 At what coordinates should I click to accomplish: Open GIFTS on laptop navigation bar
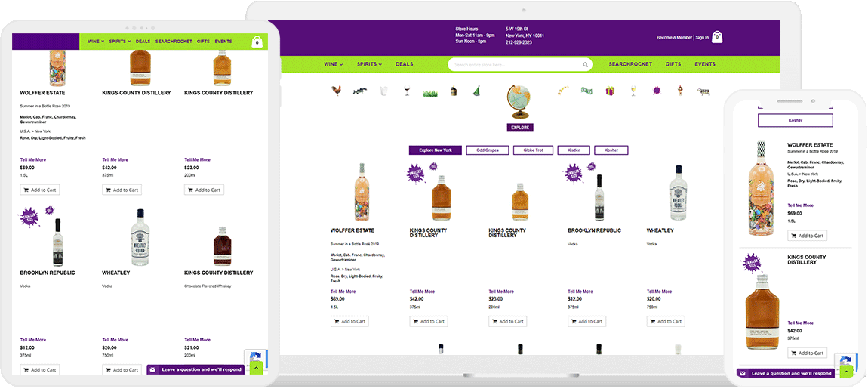coord(673,64)
